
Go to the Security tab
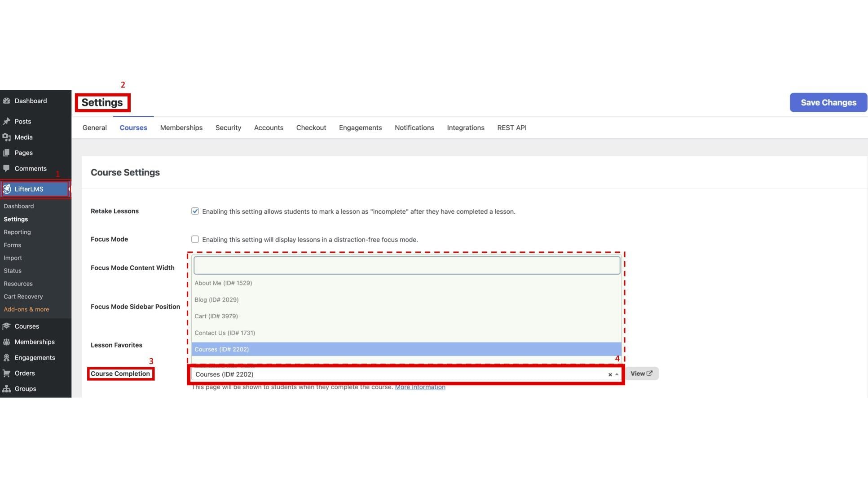[228, 128]
